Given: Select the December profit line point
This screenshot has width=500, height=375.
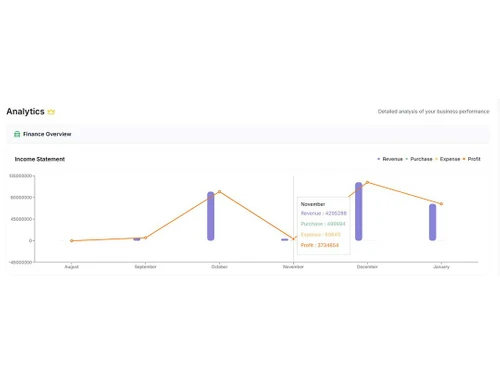Looking at the screenshot, I should (367, 182).
